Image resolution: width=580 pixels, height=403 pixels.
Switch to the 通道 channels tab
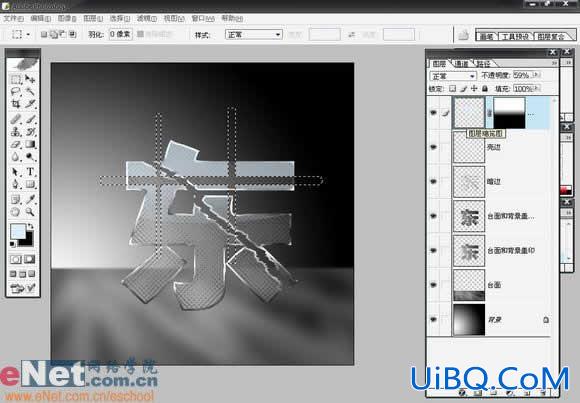click(461, 64)
